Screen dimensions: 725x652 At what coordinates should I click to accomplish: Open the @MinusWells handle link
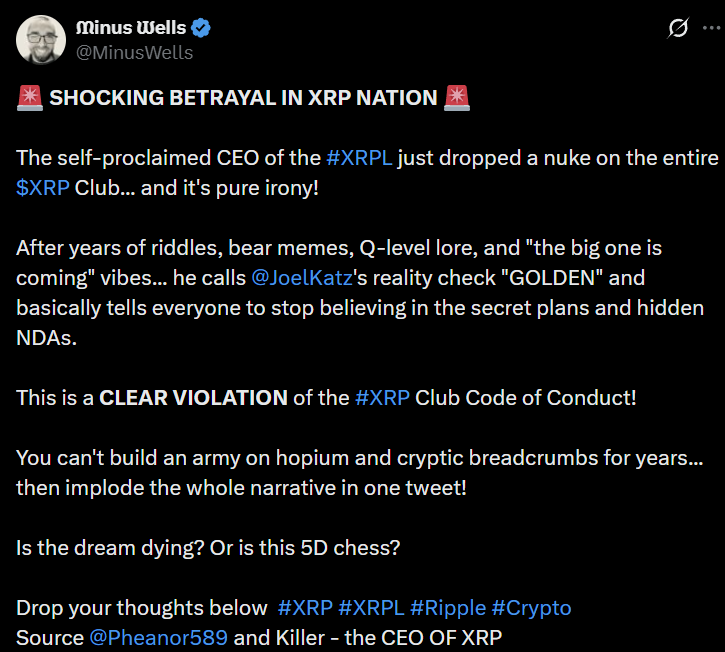[134, 52]
